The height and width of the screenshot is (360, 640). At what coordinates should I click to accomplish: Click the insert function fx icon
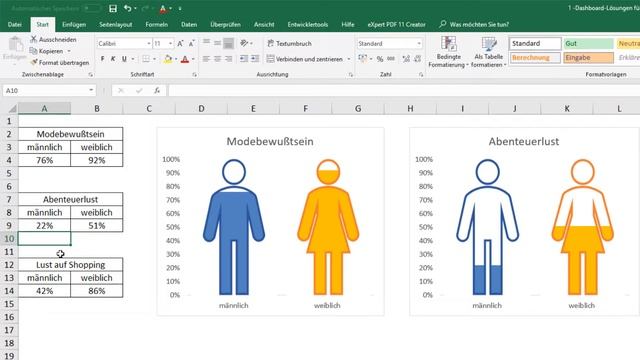157,91
